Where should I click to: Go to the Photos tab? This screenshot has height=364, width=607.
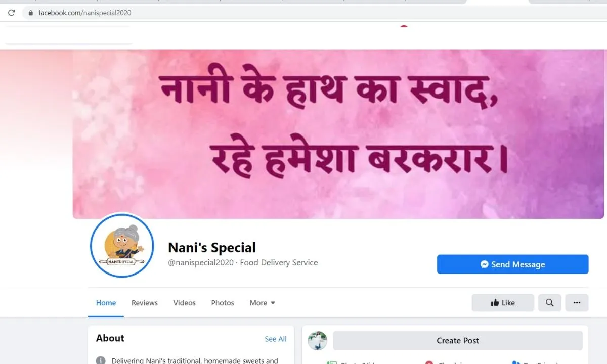coord(223,303)
